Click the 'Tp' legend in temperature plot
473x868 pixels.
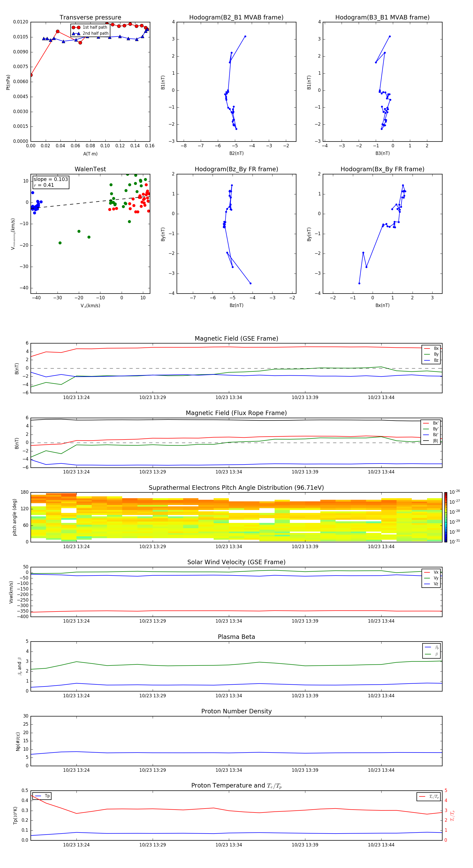coord(42,796)
